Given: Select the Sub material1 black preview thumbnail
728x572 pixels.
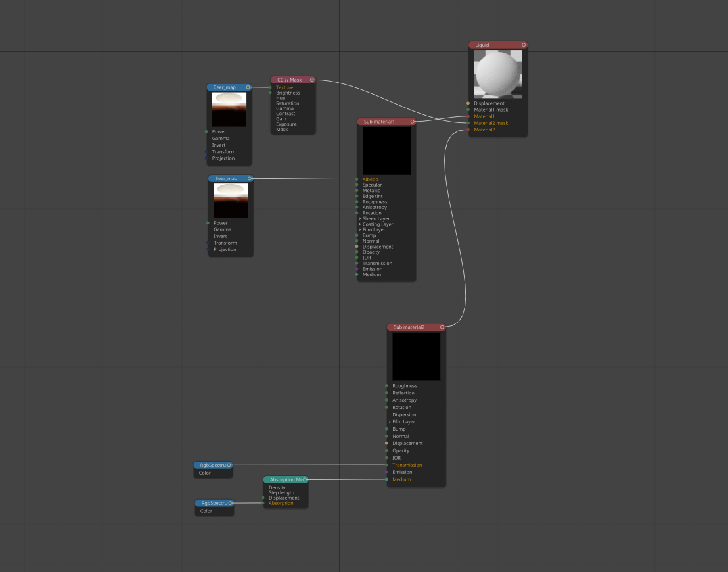Looking at the screenshot, I should click(x=386, y=151).
